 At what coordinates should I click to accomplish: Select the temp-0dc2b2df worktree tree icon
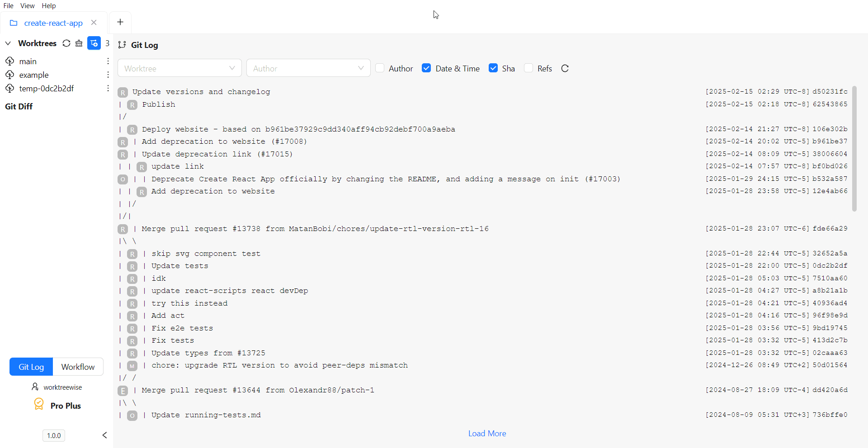tap(10, 88)
